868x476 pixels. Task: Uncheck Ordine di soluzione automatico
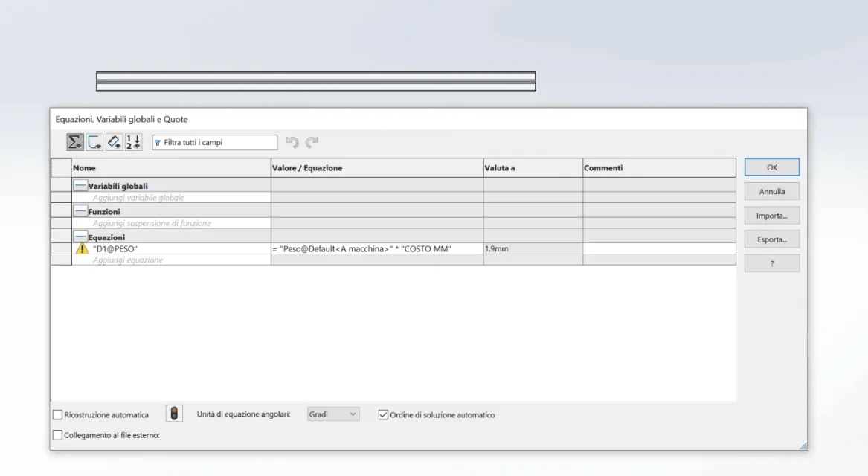383,414
